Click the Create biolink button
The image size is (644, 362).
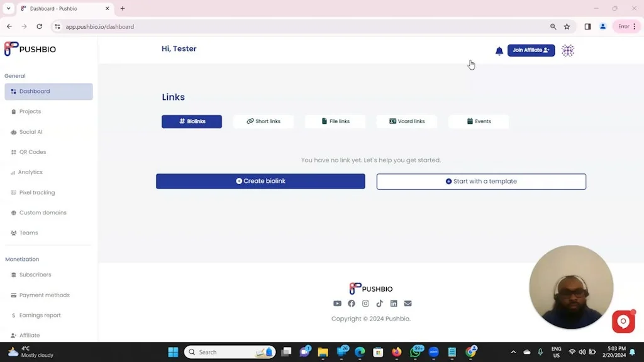[x=260, y=181]
